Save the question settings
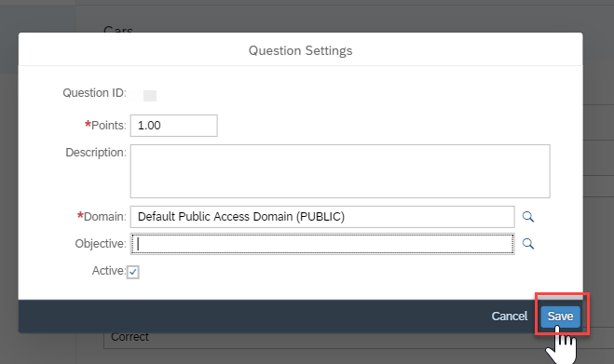The image size is (614, 364). (x=560, y=317)
